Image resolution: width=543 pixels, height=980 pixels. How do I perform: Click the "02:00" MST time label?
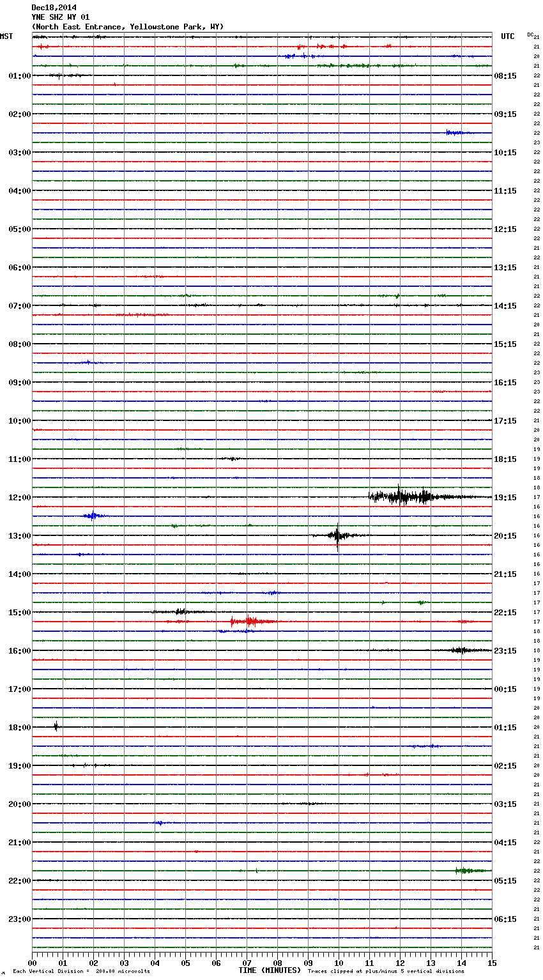20,114
